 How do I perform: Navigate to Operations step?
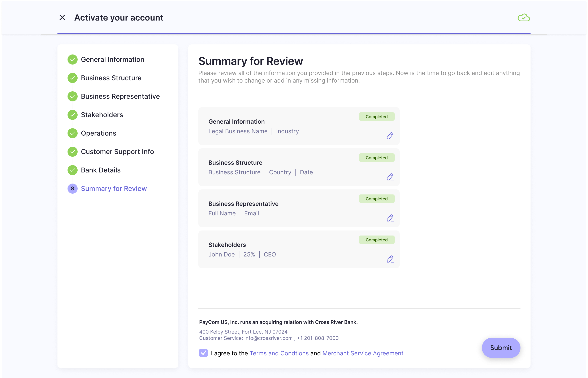pos(99,133)
